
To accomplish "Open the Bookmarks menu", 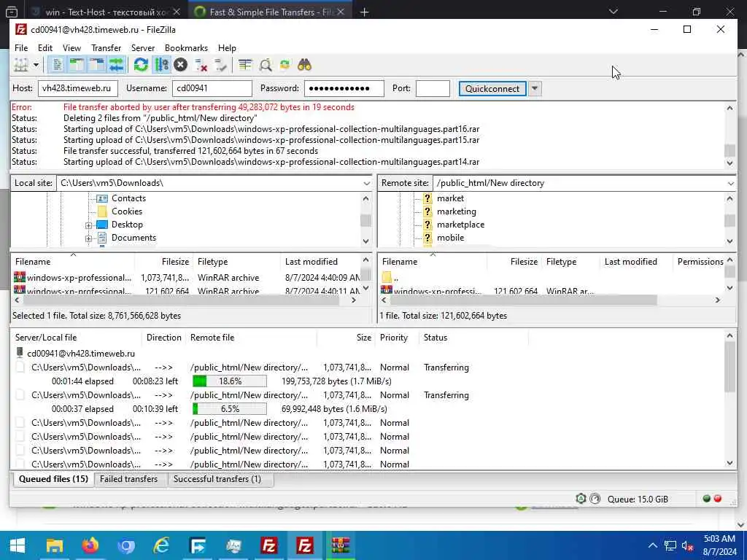I will click(186, 48).
